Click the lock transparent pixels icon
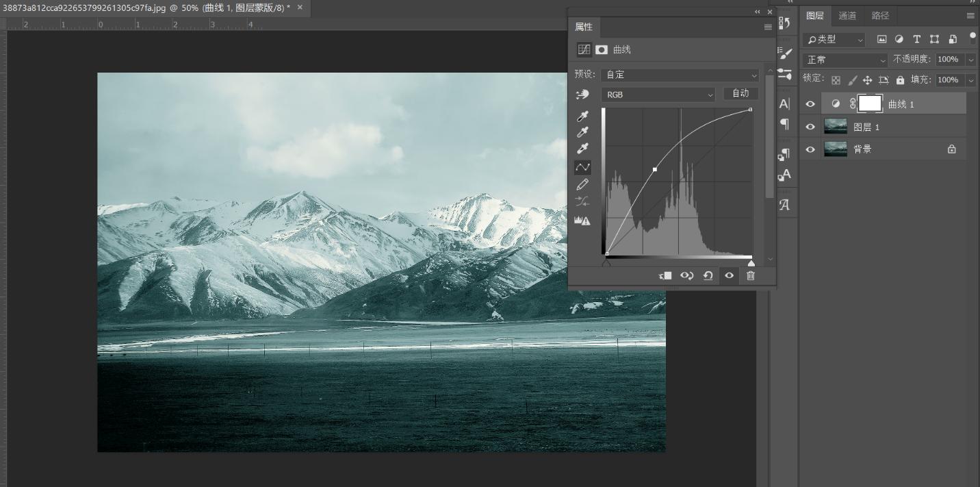Screen dimensions: 980x487 836,80
